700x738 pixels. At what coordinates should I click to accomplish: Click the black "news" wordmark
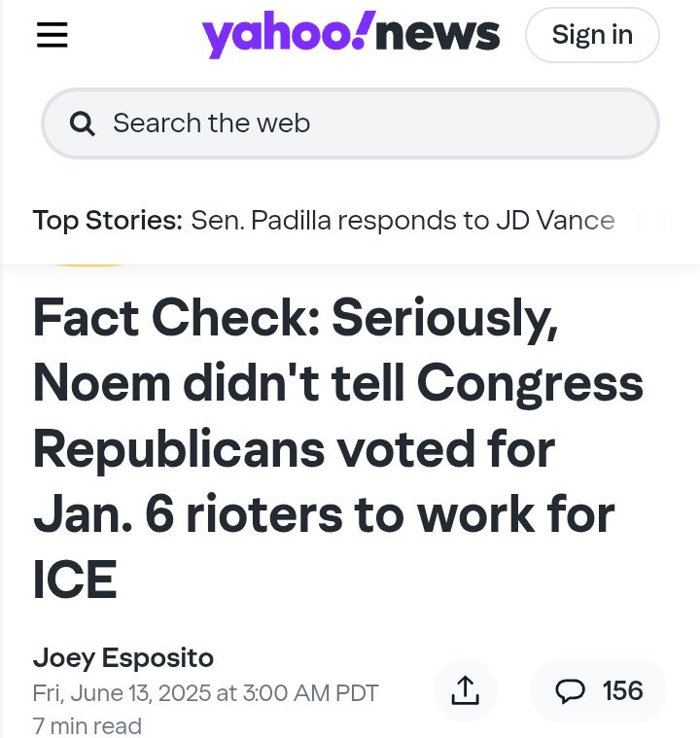437,35
